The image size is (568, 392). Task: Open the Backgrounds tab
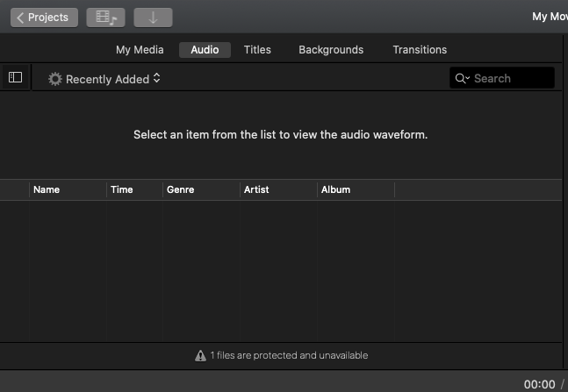tap(331, 50)
